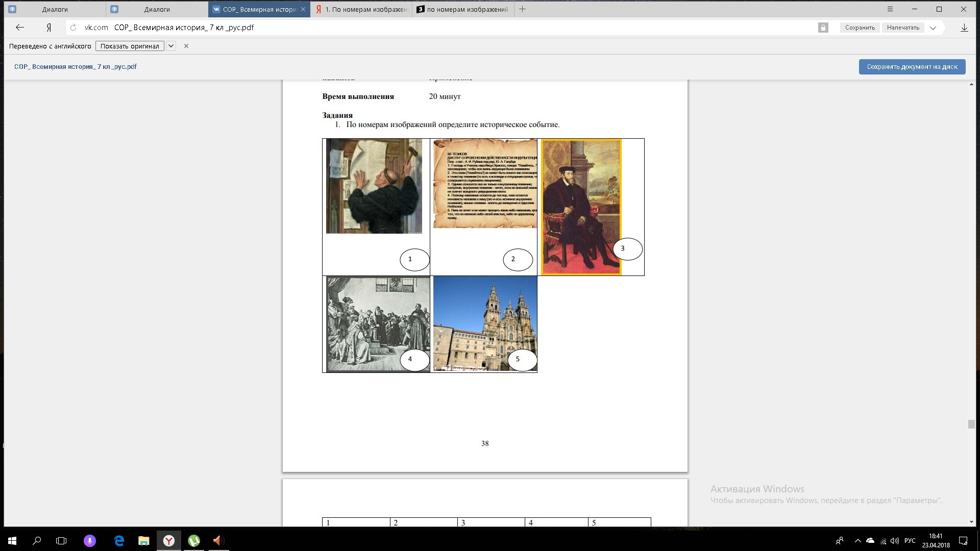Expand translation options dropdown arrow
Viewport: 980px width, 551px height.
point(171,46)
